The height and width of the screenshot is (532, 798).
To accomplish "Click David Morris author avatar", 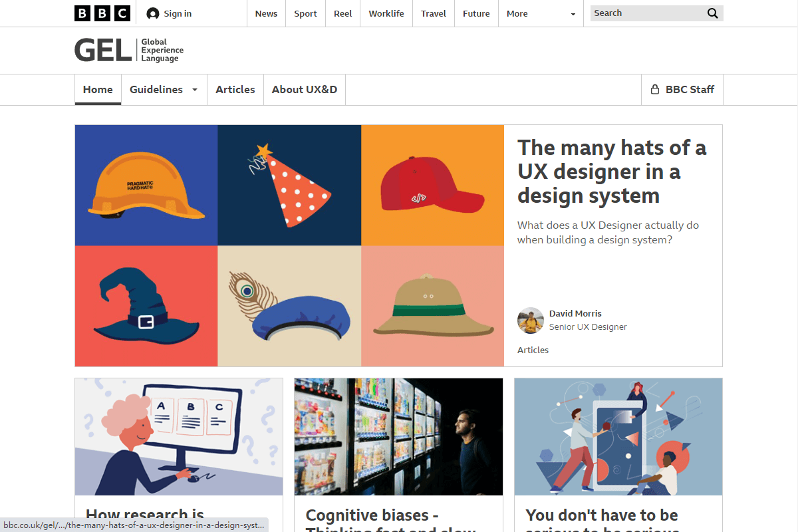I will point(531,321).
